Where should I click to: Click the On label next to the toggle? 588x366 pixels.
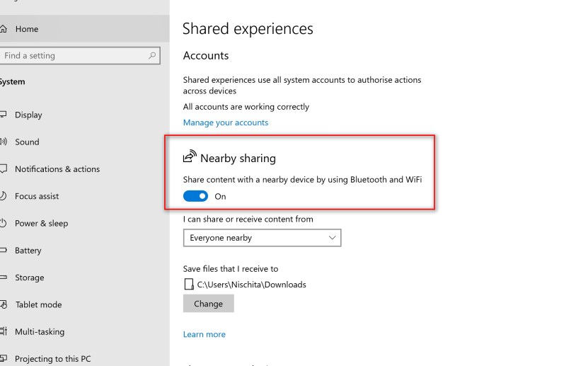[x=220, y=197]
